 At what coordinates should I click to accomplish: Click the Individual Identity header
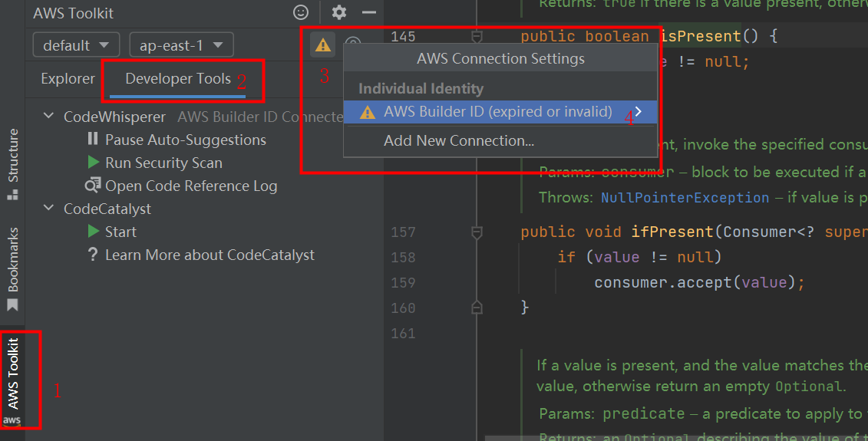click(421, 88)
